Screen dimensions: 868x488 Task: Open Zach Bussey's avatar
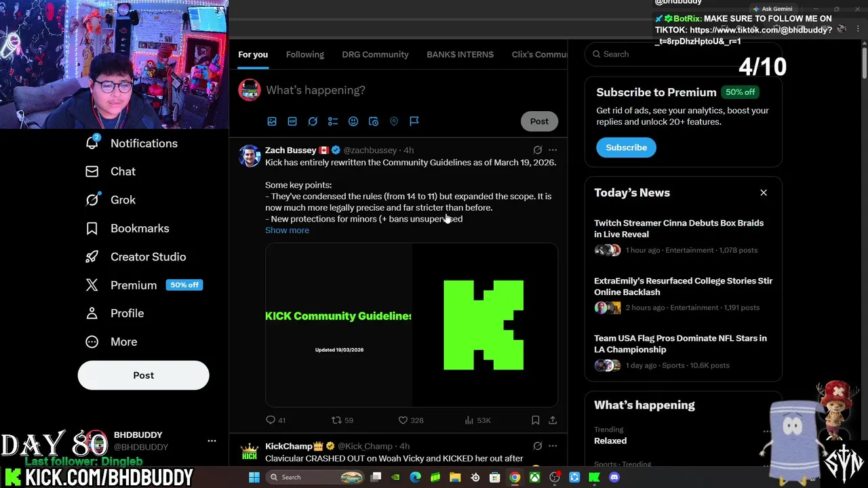click(x=250, y=156)
